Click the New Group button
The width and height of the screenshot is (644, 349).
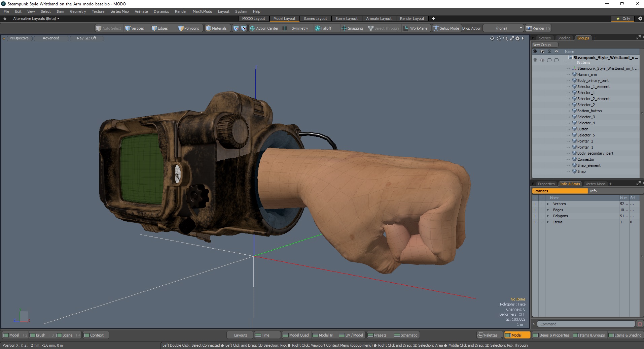pos(544,45)
